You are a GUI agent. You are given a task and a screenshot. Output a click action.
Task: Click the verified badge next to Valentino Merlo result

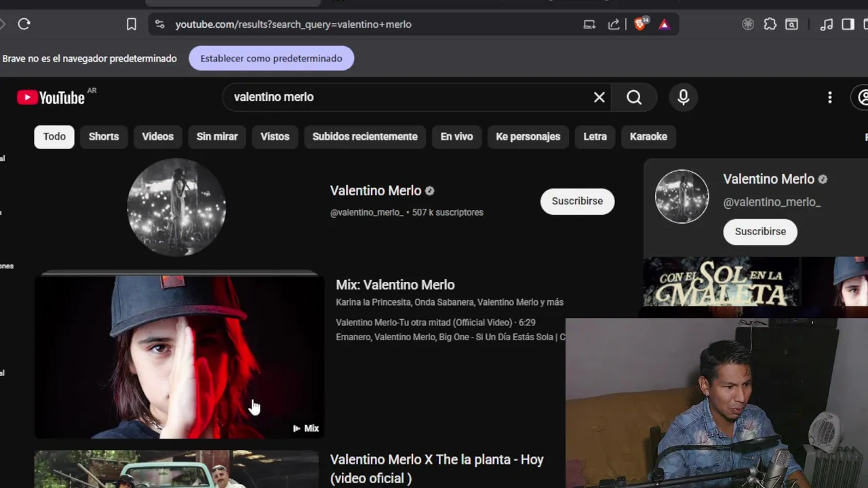point(429,191)
